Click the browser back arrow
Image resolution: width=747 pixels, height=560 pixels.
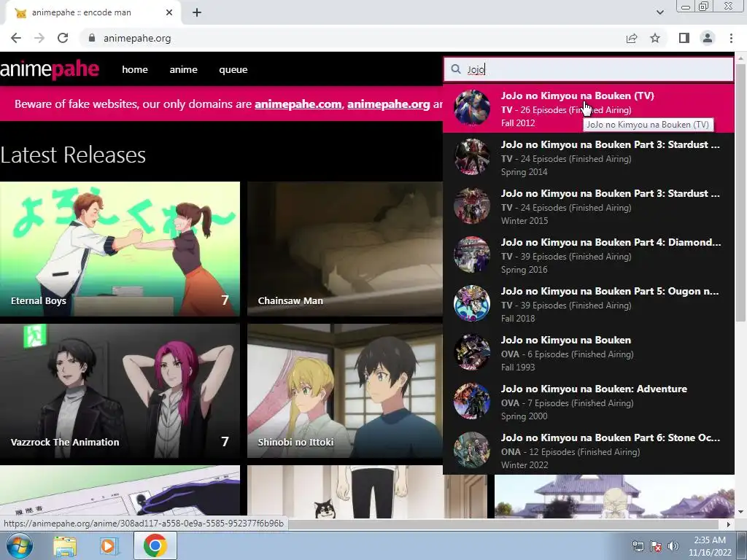click(x=16, y=38)
